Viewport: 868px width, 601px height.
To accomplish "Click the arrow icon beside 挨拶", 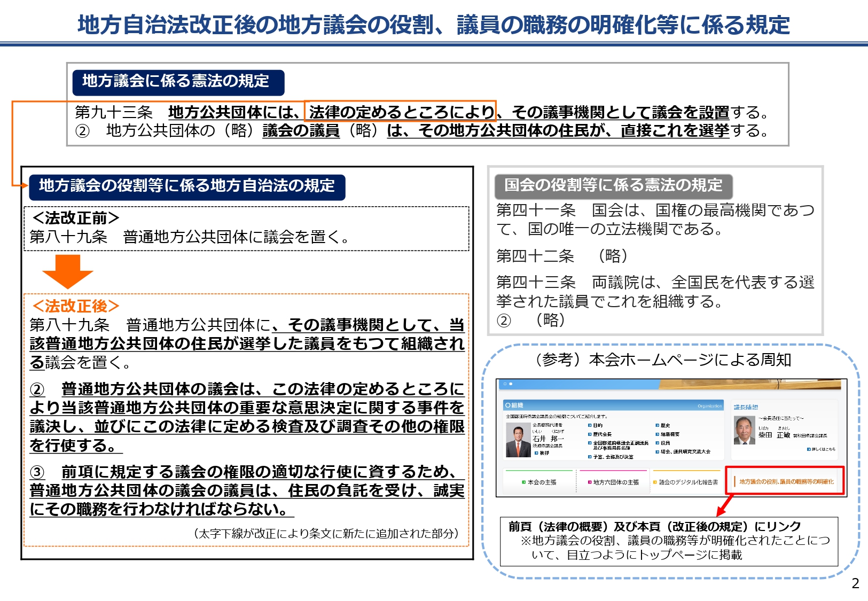I will (x=536, y=452).
